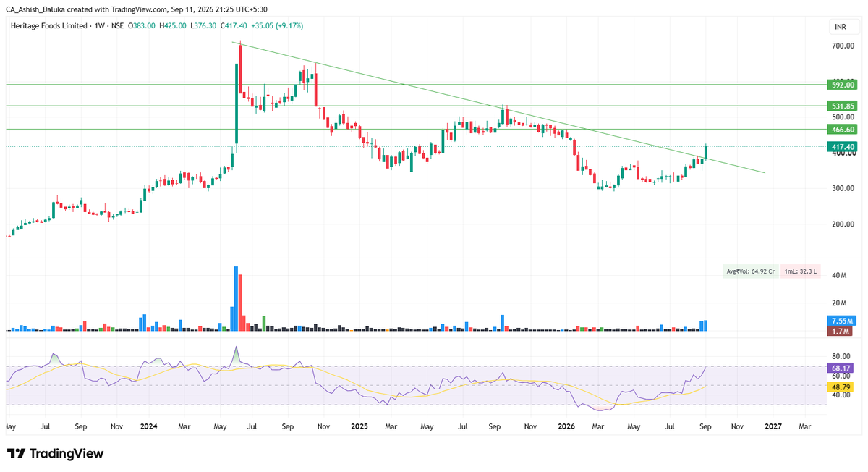Click the 7.55M blue volume tag
868x472 pixels.
click(x=841, y=321)
